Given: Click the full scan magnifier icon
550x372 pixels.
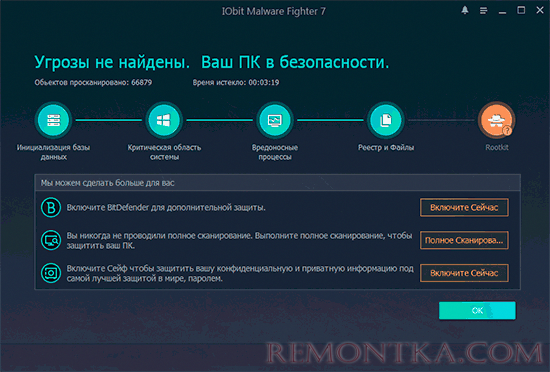Looking at the screenshot, I should click(51, 240).
